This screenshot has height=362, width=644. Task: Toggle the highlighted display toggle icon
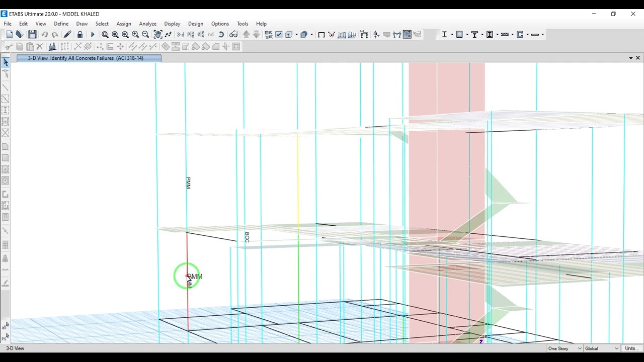(407, 34)
